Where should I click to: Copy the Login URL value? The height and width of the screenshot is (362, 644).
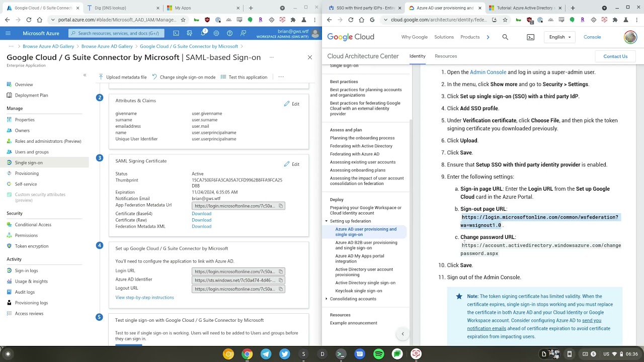281,271
